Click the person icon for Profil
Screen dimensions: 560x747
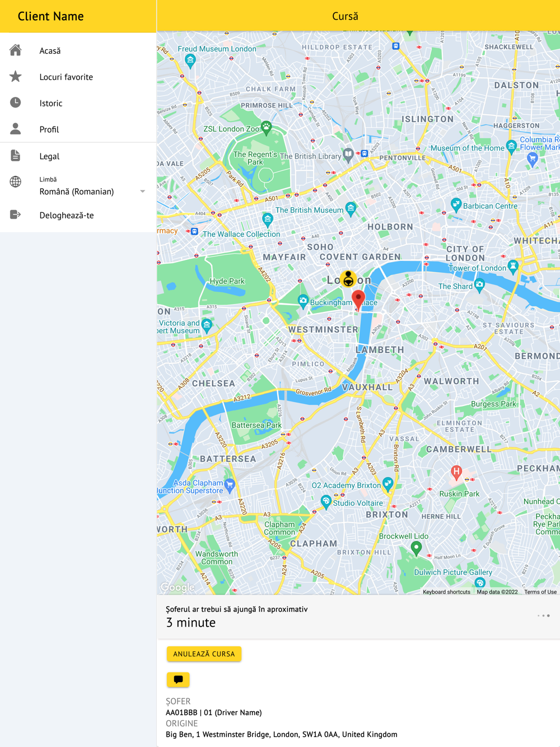[x=16, y=129]
